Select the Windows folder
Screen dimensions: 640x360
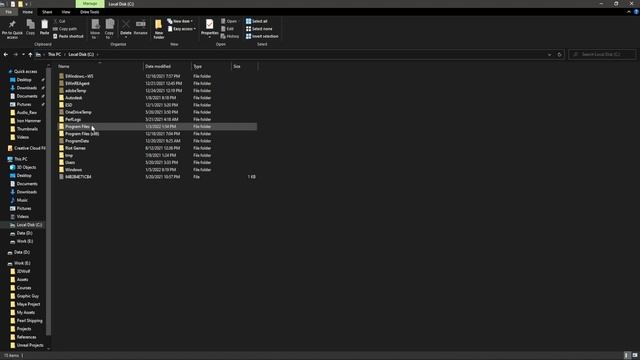73,170
